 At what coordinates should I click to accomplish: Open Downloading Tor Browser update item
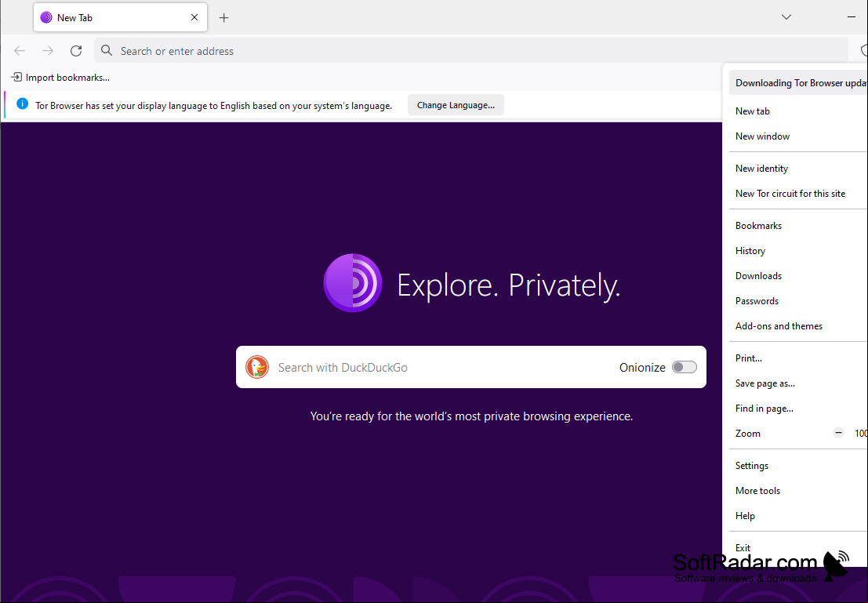[798, 83]
